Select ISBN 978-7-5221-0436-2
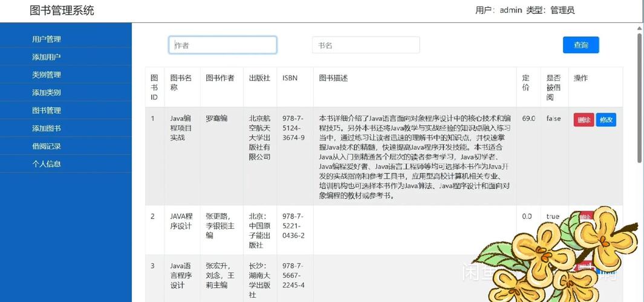The image size is (644, 302). pyautogui.click(x=293, y=226)
